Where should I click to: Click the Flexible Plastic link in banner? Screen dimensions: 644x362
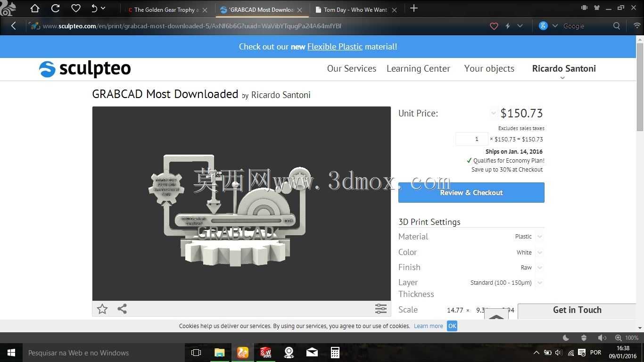(335, 47)
